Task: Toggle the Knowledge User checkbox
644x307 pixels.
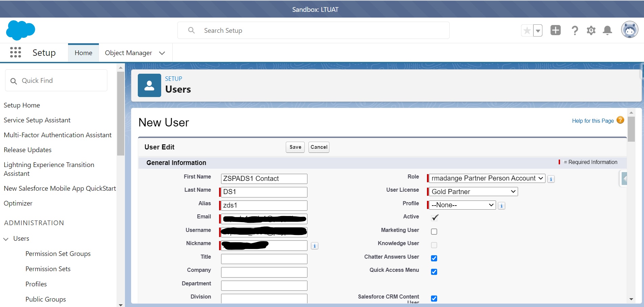Action: (x=434, y=245)
